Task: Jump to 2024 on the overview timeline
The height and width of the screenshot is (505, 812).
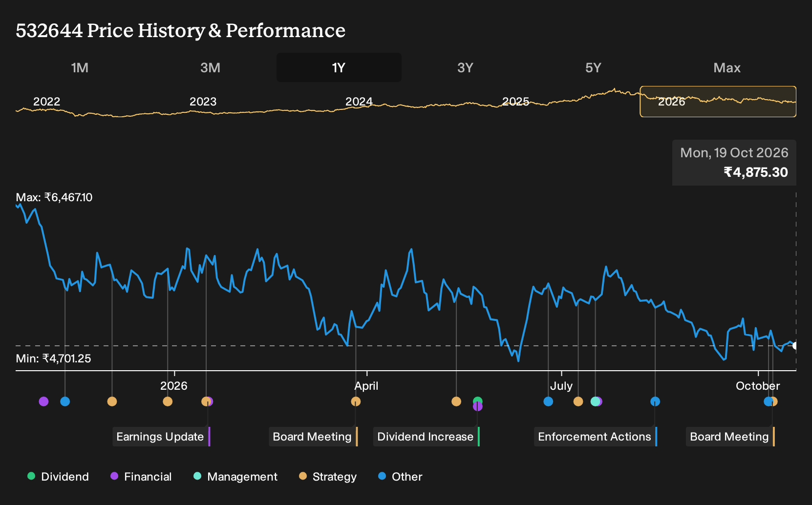Action: click(359, 102)
